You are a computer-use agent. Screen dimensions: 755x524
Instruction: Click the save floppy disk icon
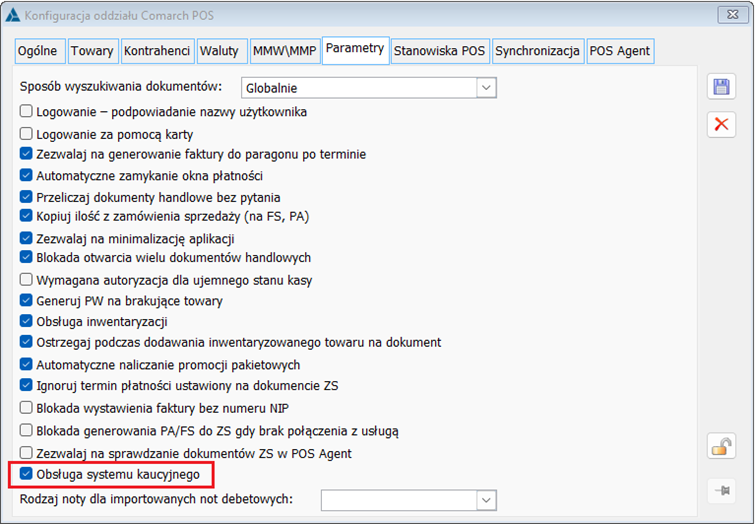tap(721, 87)
